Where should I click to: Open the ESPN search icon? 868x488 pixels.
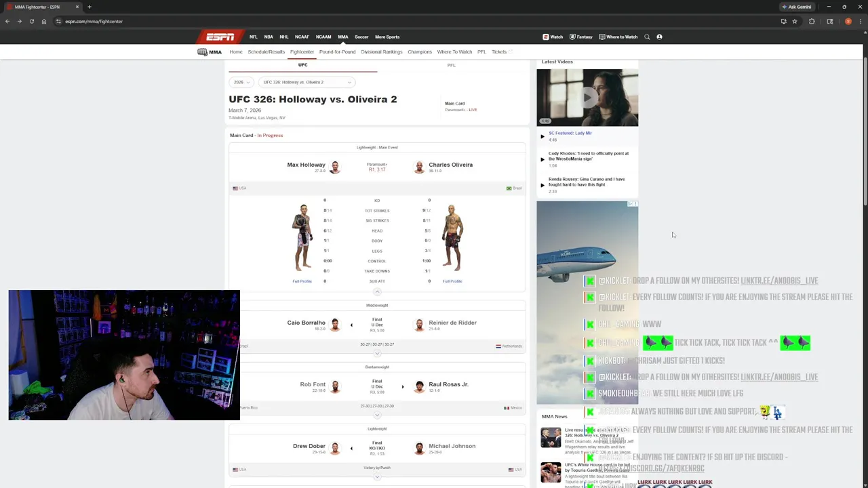pyautogui.click(x=647, y=37)
